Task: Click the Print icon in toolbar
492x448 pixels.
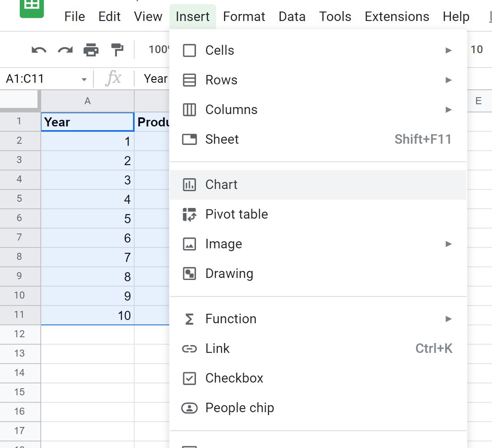Action: tap(91, 50)
